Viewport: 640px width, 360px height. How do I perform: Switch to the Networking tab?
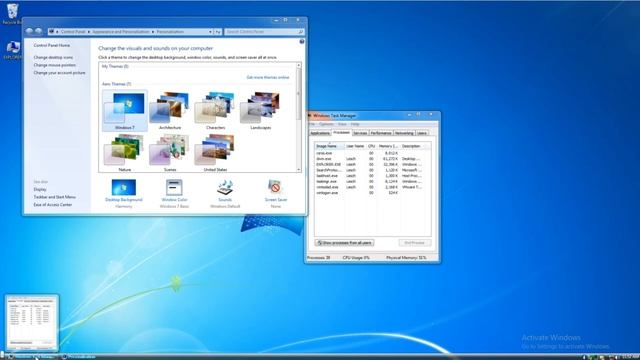click(404, 133)
